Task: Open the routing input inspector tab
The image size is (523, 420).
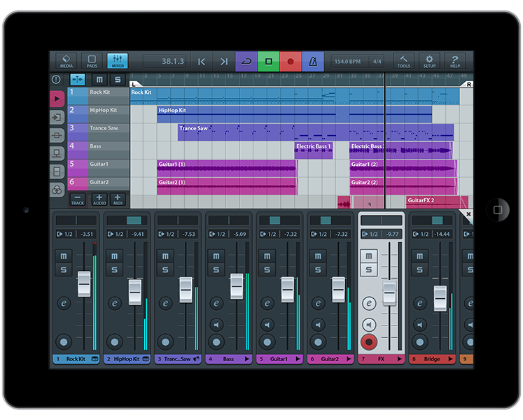Action: click(57, 117)
